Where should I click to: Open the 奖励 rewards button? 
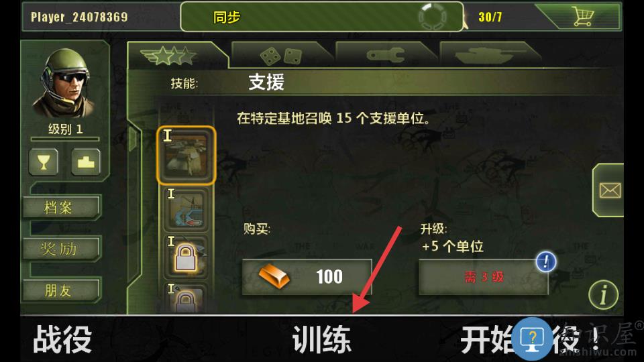point(61,249)
